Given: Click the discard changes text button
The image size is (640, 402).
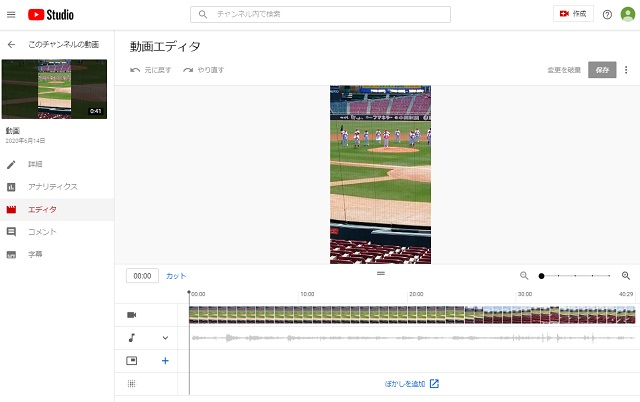Looking at the screenshot, I should coord(564,70).
